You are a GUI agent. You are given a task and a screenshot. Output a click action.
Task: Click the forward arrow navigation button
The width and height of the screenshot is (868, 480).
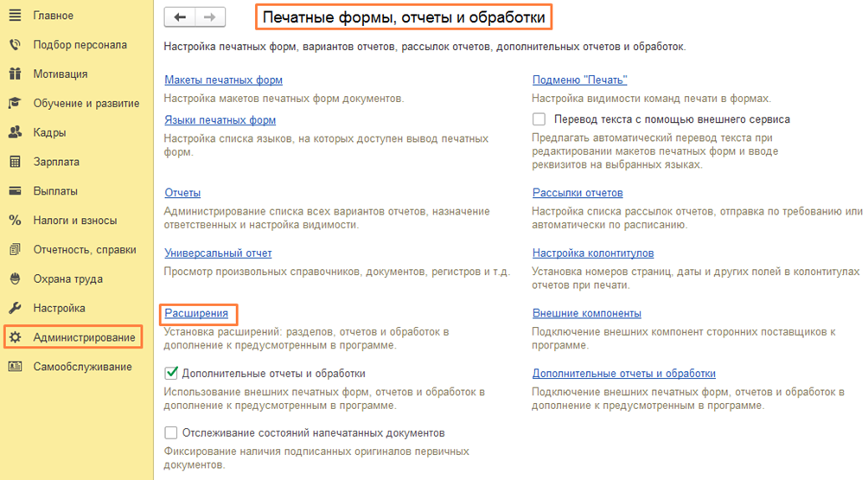(210, 16)
